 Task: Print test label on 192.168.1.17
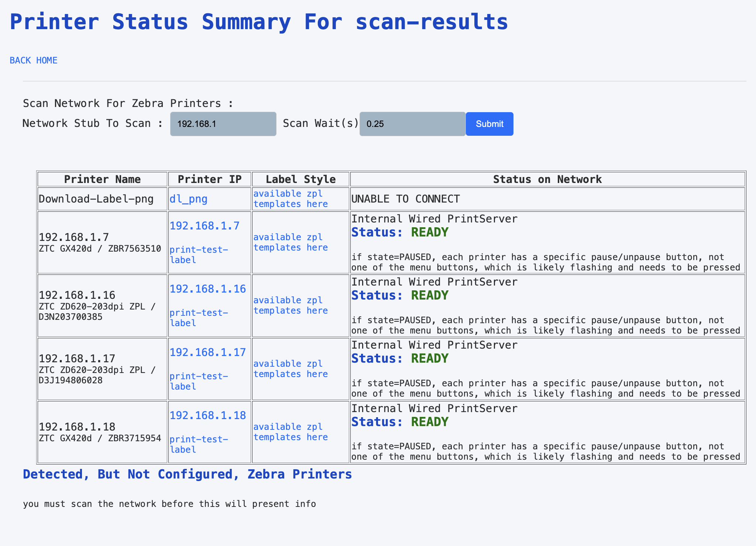(x=199, y=381)
